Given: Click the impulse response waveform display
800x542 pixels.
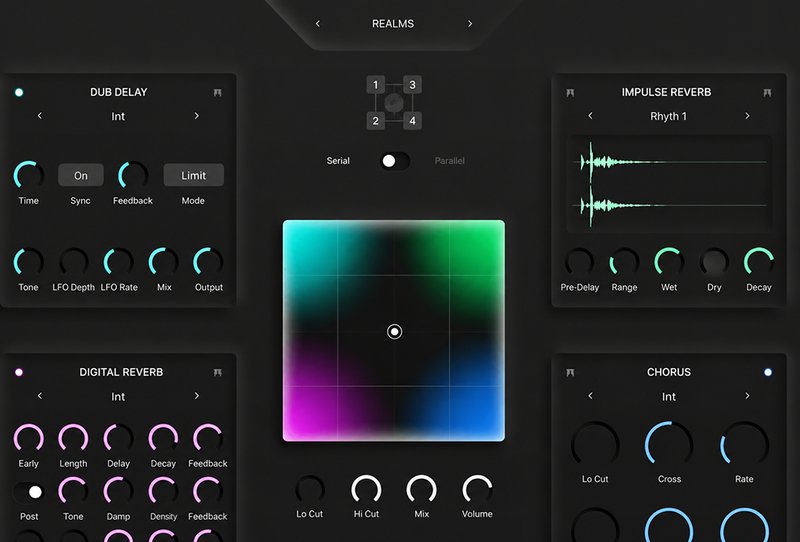Looking at the screenshot, I should coord(669,184).
